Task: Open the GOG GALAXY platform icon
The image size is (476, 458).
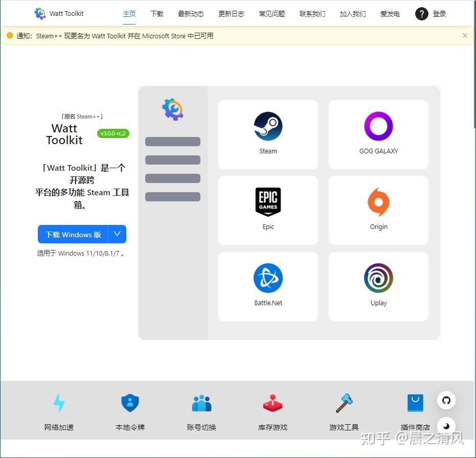Action: click(x=378, y=126)
